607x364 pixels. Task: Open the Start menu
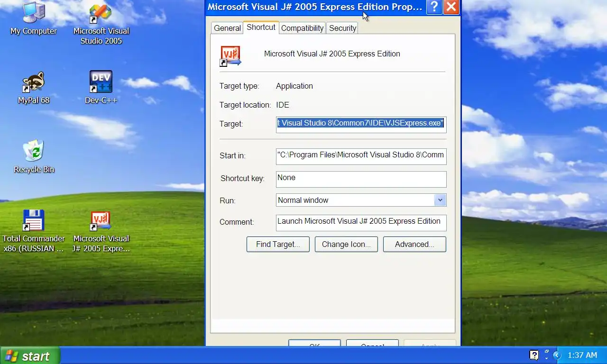(30, 355)
